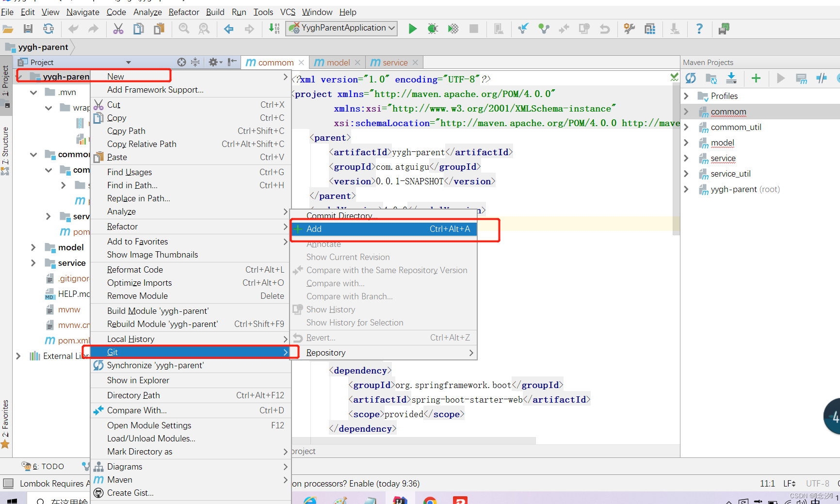Click the Save All toolbar icon

[x=28, y=29]
